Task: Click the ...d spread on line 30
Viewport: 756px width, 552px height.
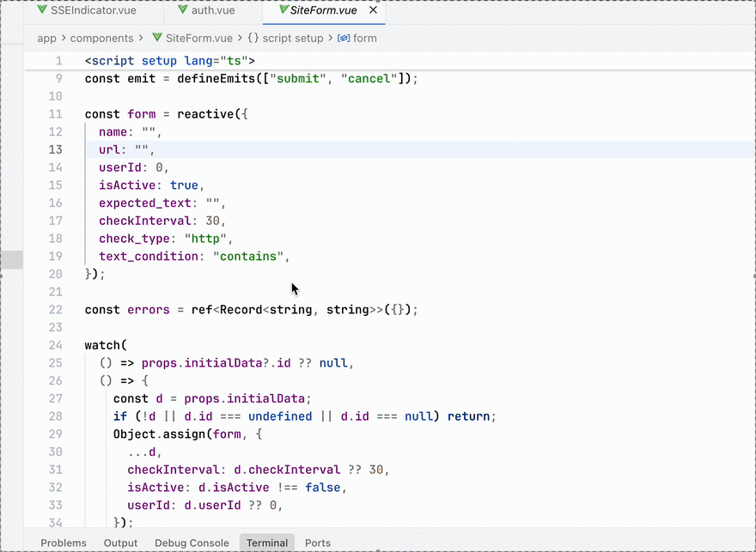Action: click(x=142, y=452)
